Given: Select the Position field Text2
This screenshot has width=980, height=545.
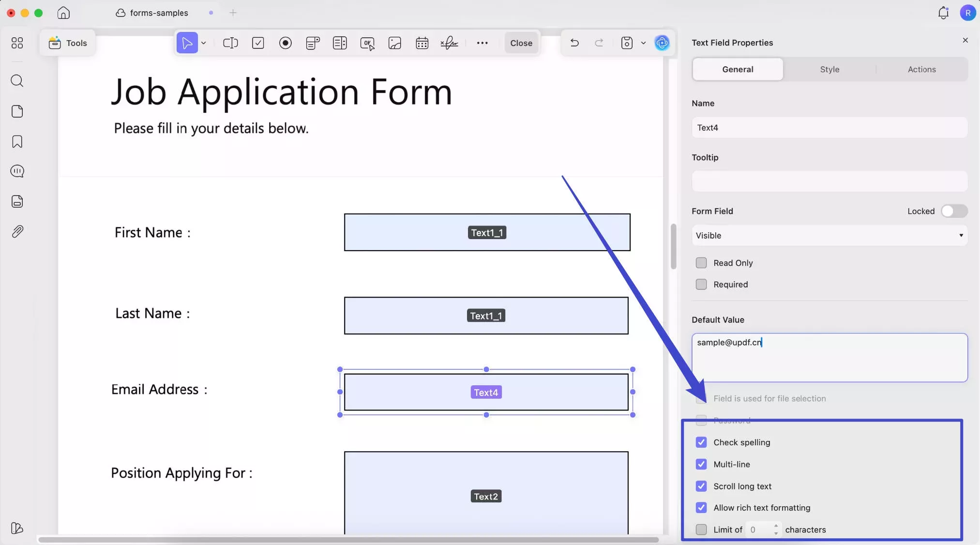Looking at the screenshot, I should [486, 493].
